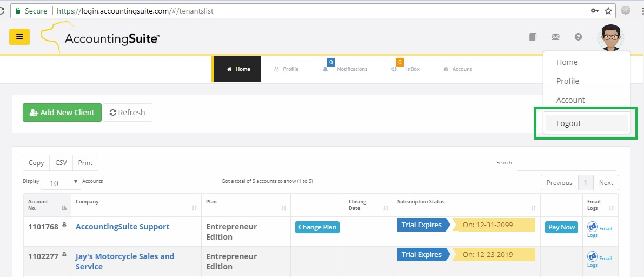This screenshot has width=644, height=277.
Task: Sort by the Email Logs column
Action: click(x=600, y=205)
